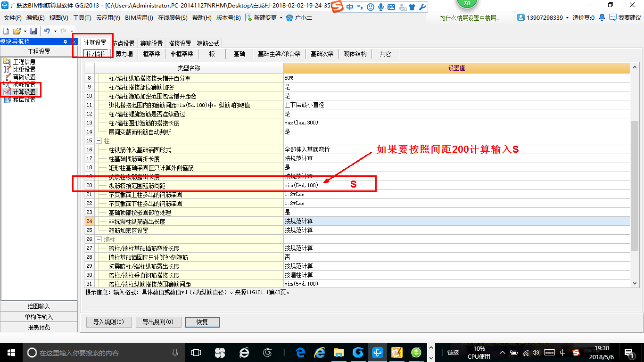Open the Action Center notification icon
The image size is (644, 362).
[x=628, y=352]
